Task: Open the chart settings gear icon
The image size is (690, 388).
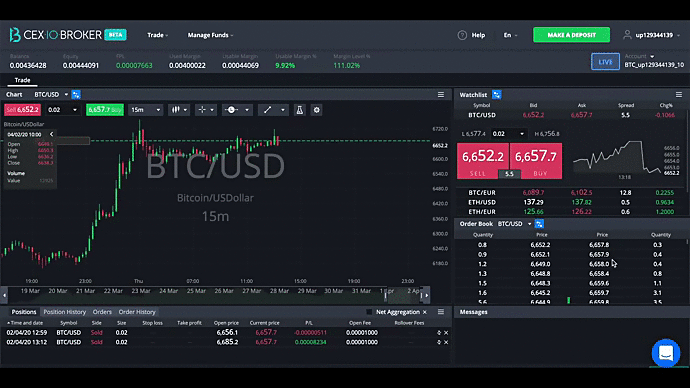Action: click(x=316, y=110)
